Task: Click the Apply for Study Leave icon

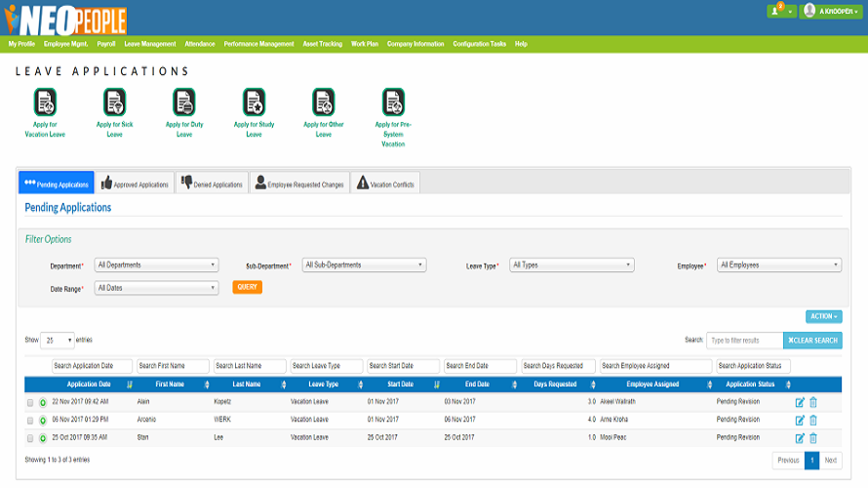Action: (254, 102)
